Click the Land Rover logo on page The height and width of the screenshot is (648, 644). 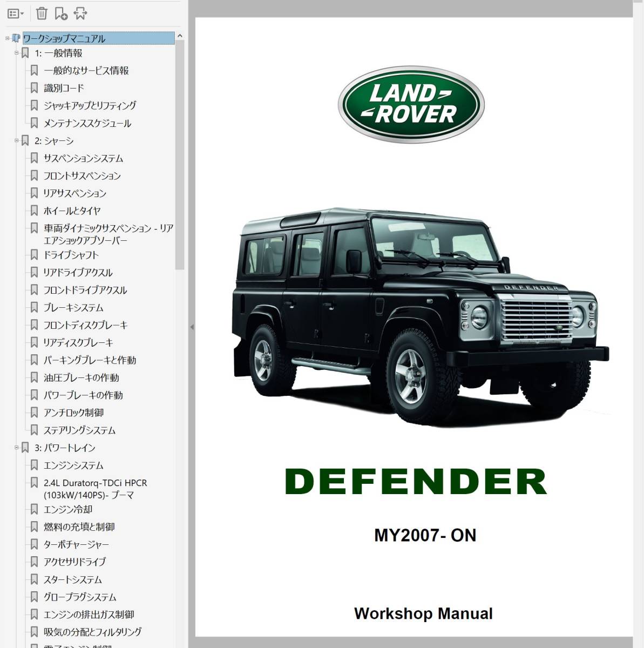pyautogui.click(x=411, y=104)
